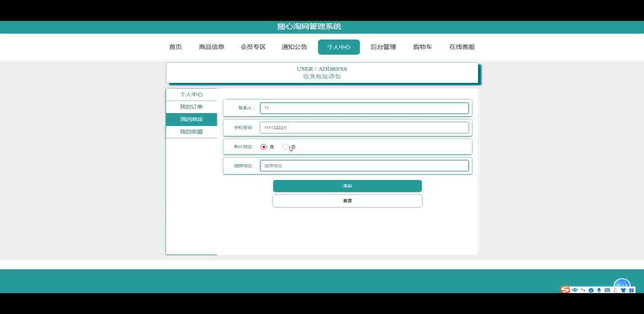Click the '收货地址添加' subtitle text
644x314 pixels.
tap(322, 76)
